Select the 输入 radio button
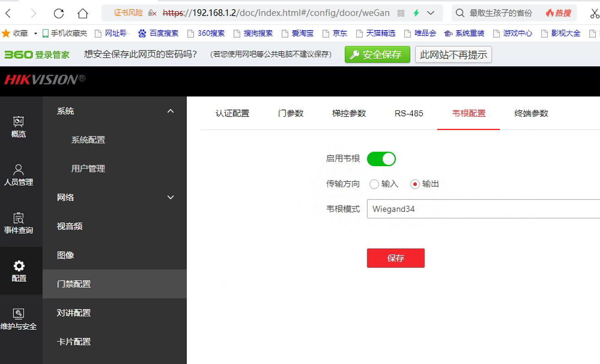Screen dimensions: 600x364 pyautogui.click(x=374, y=184)
